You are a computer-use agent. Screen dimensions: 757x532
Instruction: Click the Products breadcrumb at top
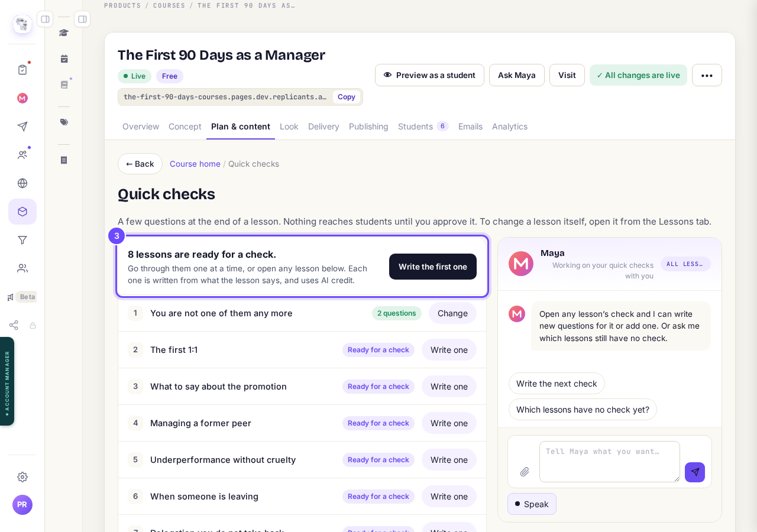(122, 5)
